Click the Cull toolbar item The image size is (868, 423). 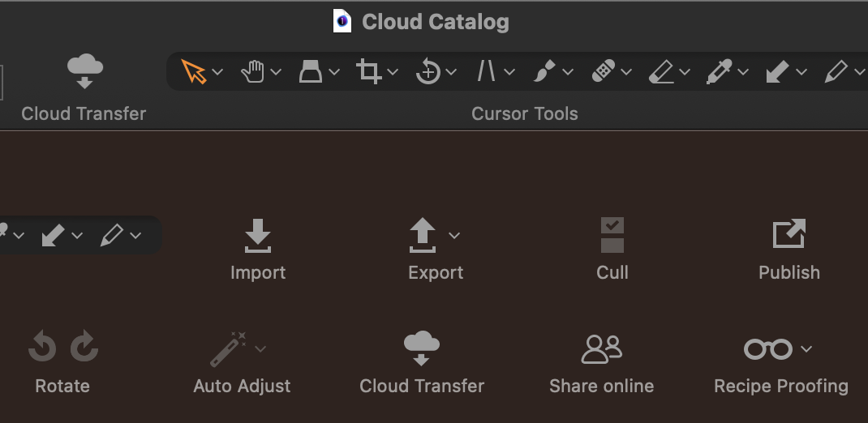point(612,250)
